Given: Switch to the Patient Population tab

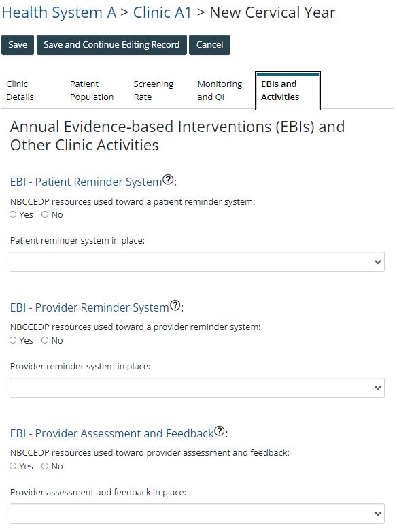Looking at the screenshot, I should 92,90.
